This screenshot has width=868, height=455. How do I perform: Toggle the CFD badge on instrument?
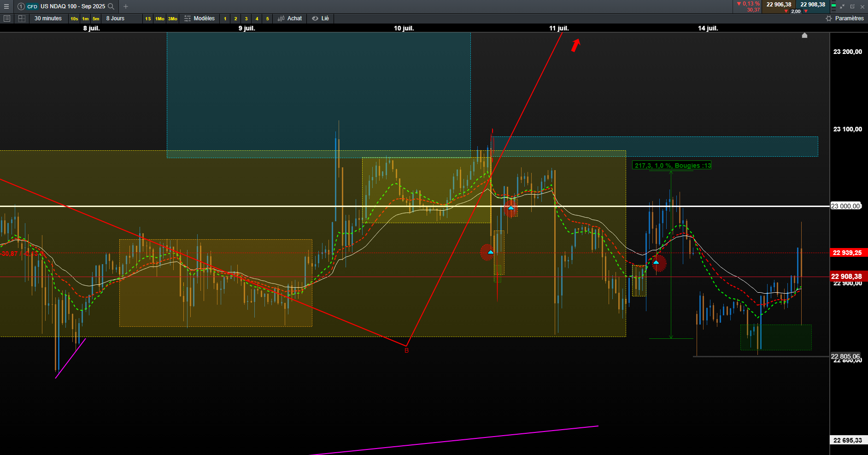click(32, 6)
